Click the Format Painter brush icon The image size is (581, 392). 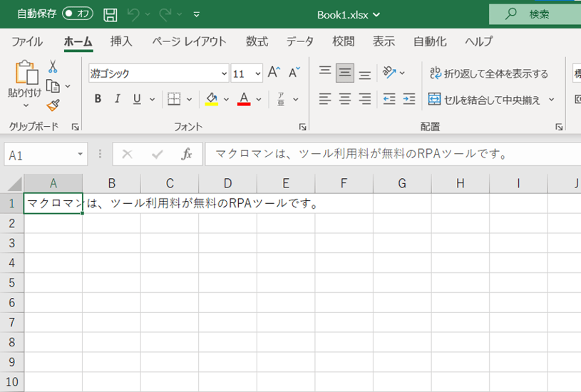[x=53, y=105]
